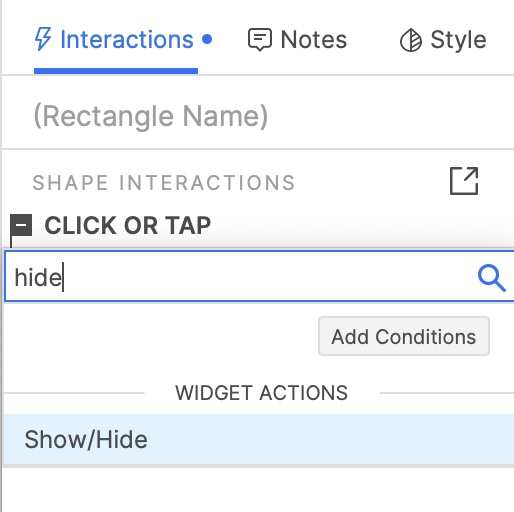
Task: Collapse the Click or Tap event
Action: coord(21,225)
